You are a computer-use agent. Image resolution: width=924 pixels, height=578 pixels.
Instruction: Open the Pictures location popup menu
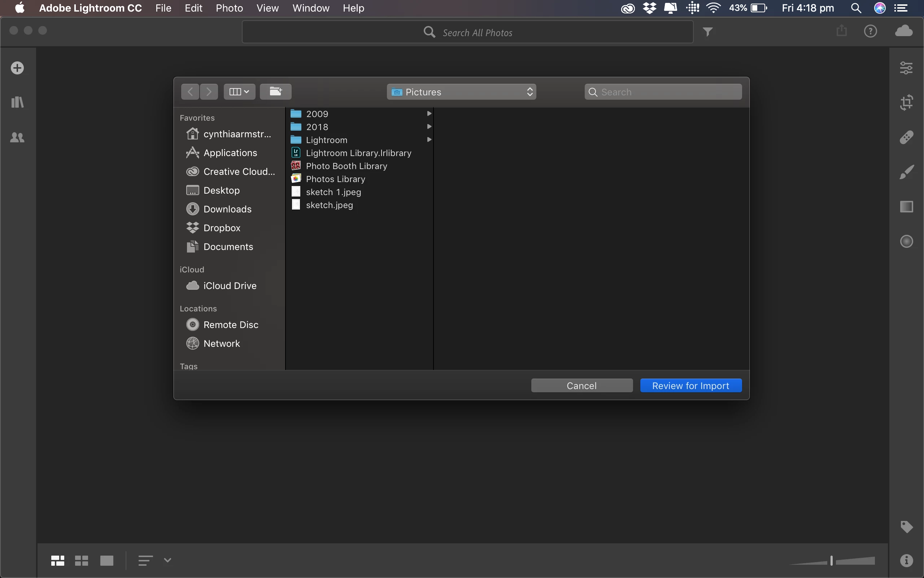tap(461, 92)
